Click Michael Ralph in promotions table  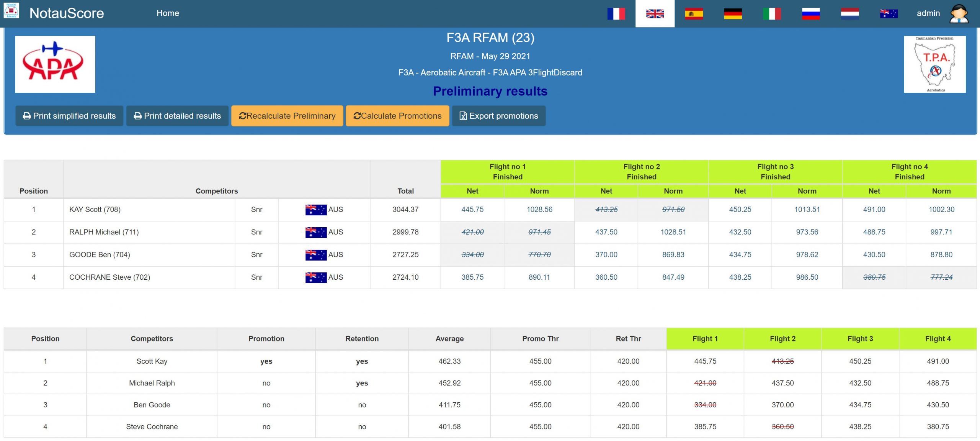click(152, 383)
